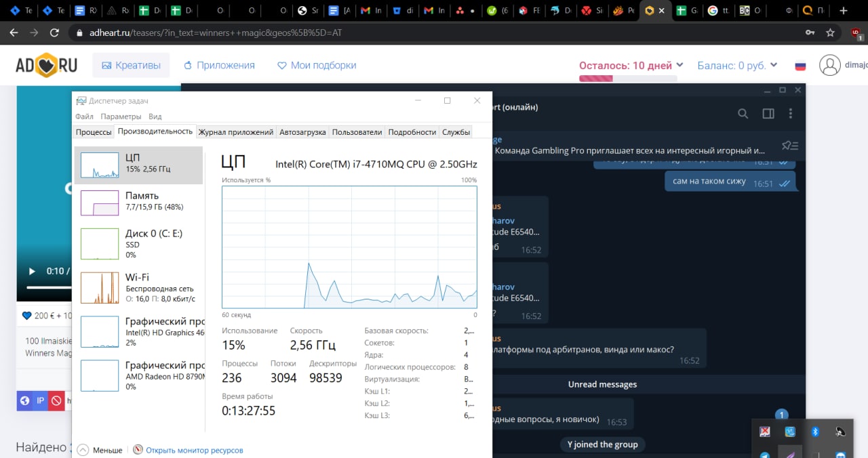Select the Intel HD Graphics GPU item
Screen dimensions: 868x458
coord(138,331)
